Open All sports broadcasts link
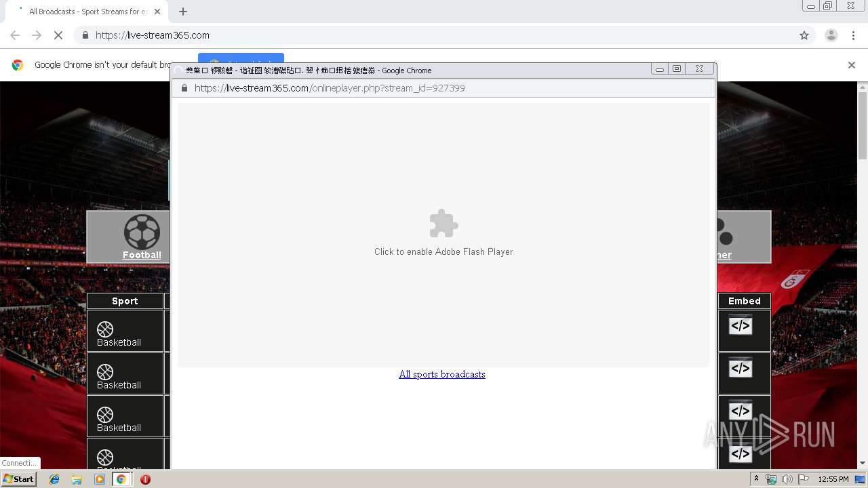Viewport: 868px width, 488px height. (x=442, y=374)
